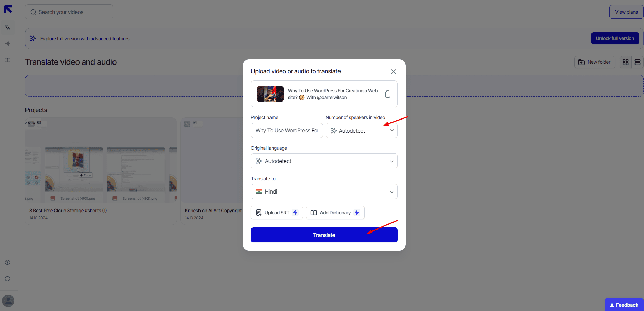Viewport: 644px width, 311px height.
Task: Open the audio waveform sidebar icon
Action: point(7,44)
